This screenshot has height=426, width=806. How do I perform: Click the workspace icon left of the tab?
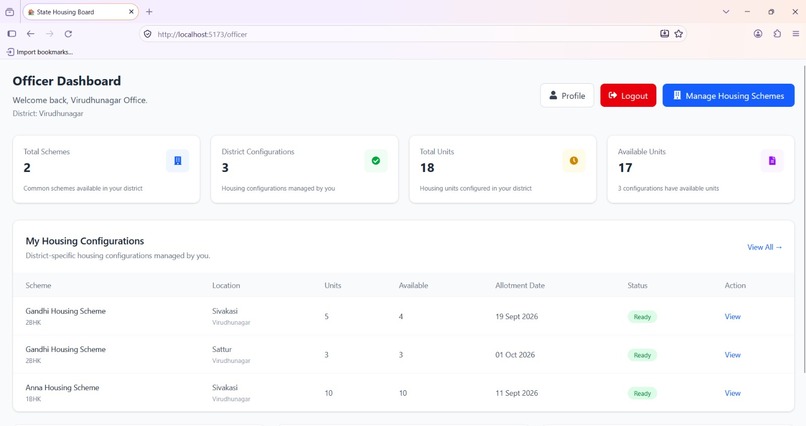tap(10, 12)
